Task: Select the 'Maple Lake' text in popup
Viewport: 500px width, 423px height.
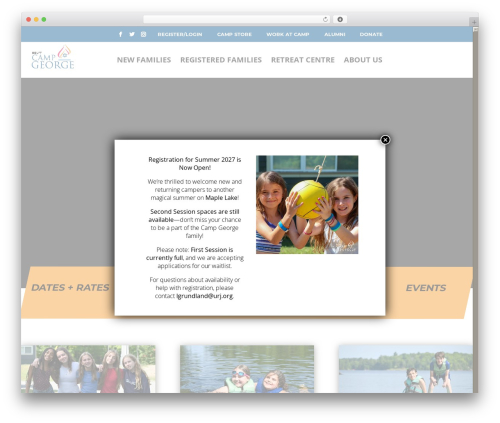Action: pos(221,198)
